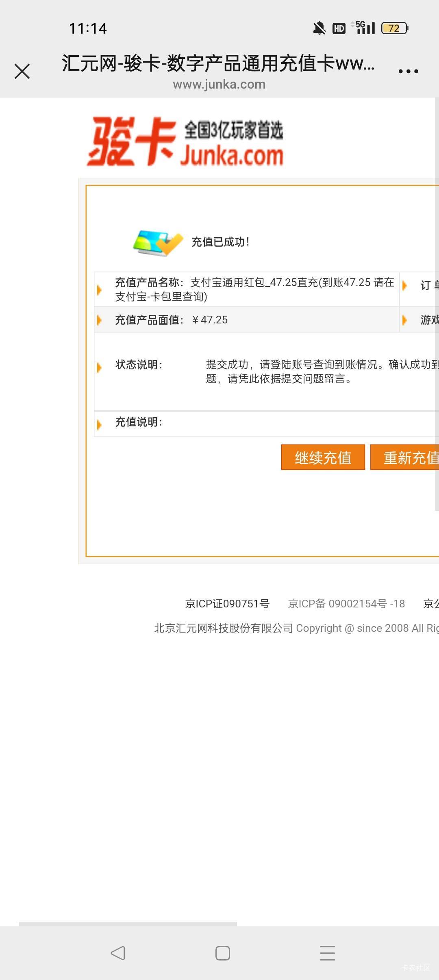
Task: Tap the orange arrow beside 充值产品面值
Action: [x=99, y=320]
